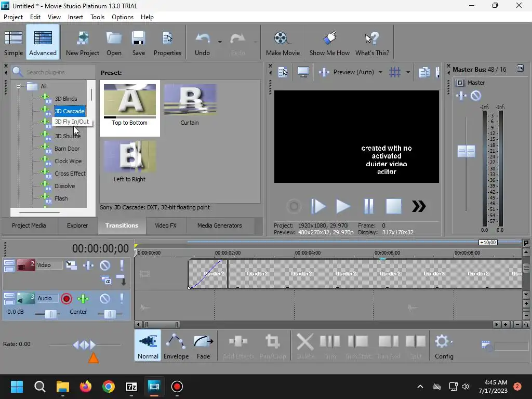The height and width of the screenshot is (399, 532).
Task: Open timeline Config settings
Action: click(x=444, y=345)
